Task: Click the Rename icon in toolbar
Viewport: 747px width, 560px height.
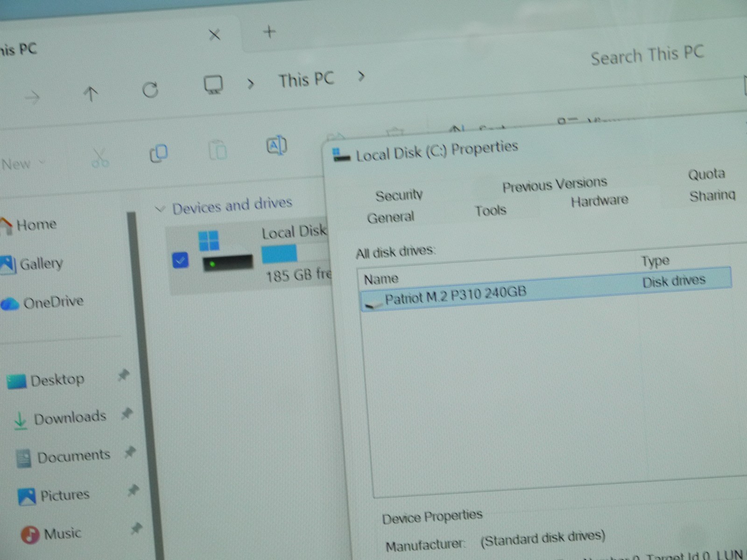Action: [x=276, y=146]
